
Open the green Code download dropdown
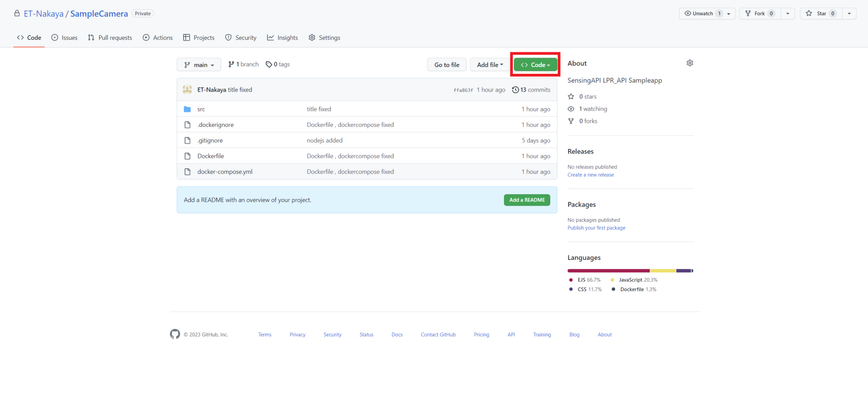click(535, 64)
